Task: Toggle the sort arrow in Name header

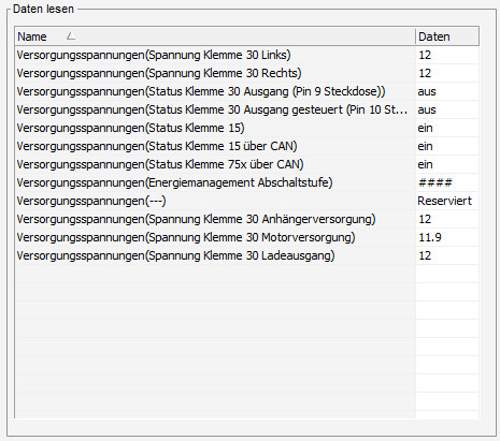Action: pos(71,36)
